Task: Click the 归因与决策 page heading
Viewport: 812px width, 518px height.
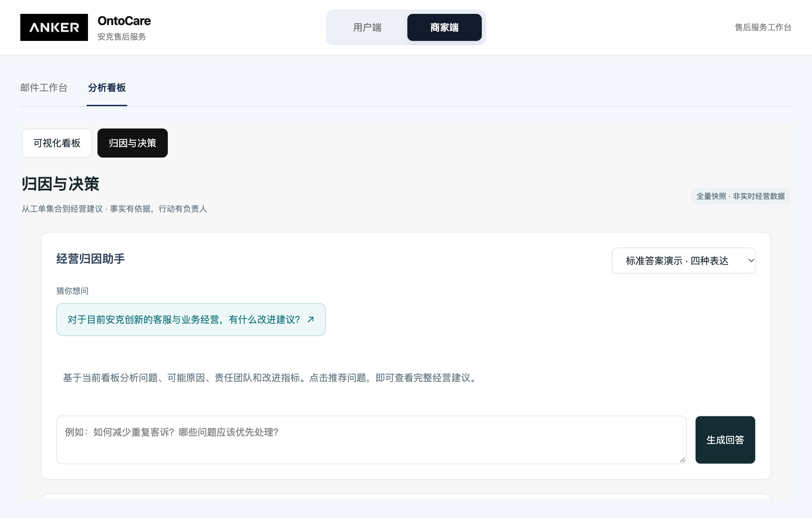Action: 61,184
